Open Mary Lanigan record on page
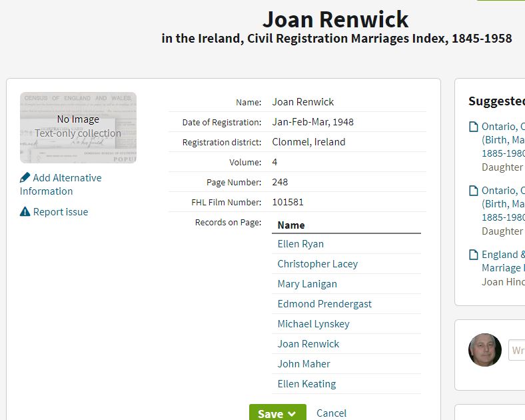Image resolution: width=525 pixels, height=420 pixels. 307,284
